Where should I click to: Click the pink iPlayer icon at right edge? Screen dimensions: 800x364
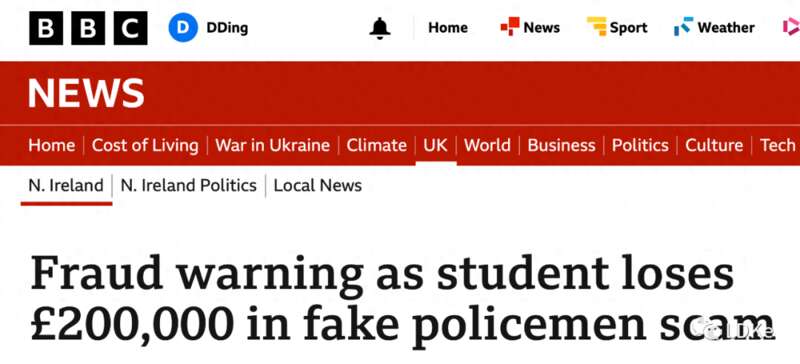[x=791, y=27]
